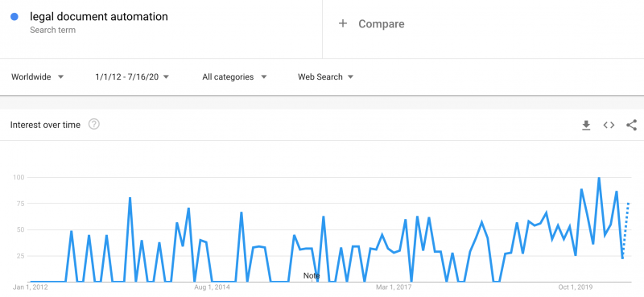Open the embed code icon

click(609, 126)
